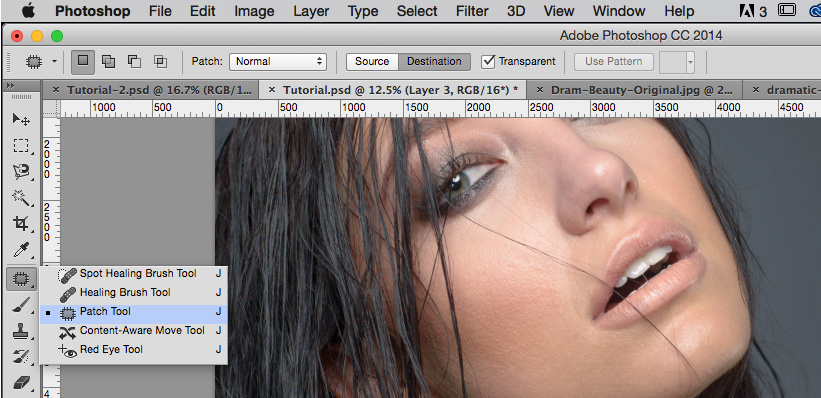821x398 pixels.
Task: Click the active Patch tool in toolbar
Action: click(21, 278)
